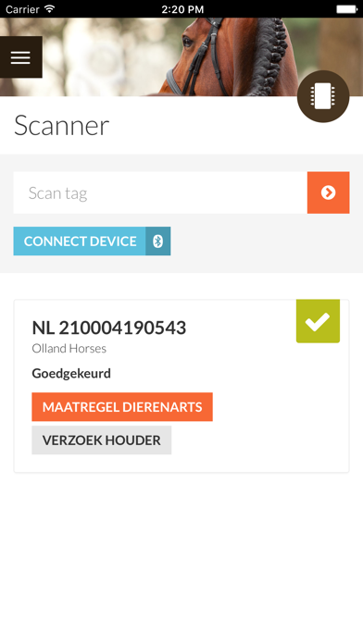Screen dimensions: 363x644
Task: Tap the Scanner page title
Action: (62, 125)
